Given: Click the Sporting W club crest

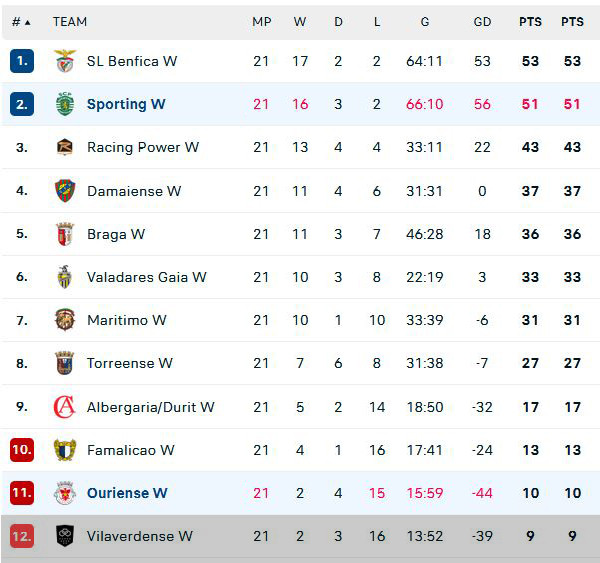Looking at the screenshot, I should coord(65,104).
